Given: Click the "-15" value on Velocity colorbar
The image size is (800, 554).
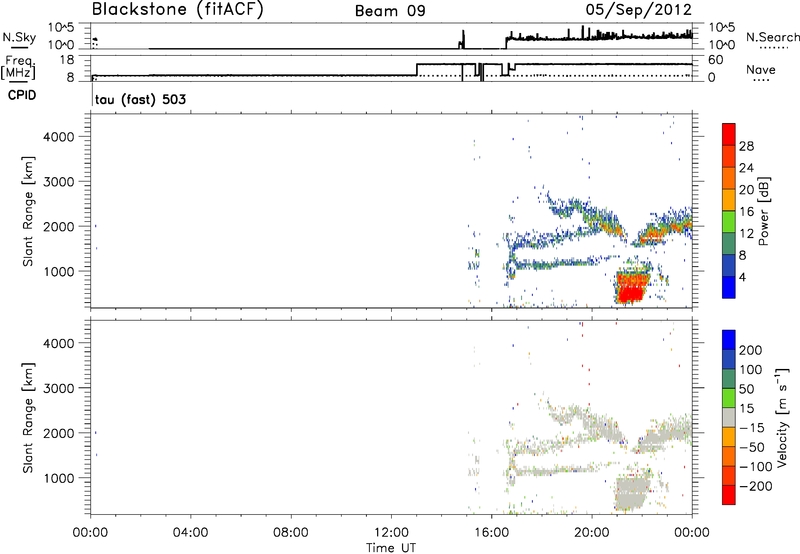Looking at the screenshot, I should tap(752, 428).
